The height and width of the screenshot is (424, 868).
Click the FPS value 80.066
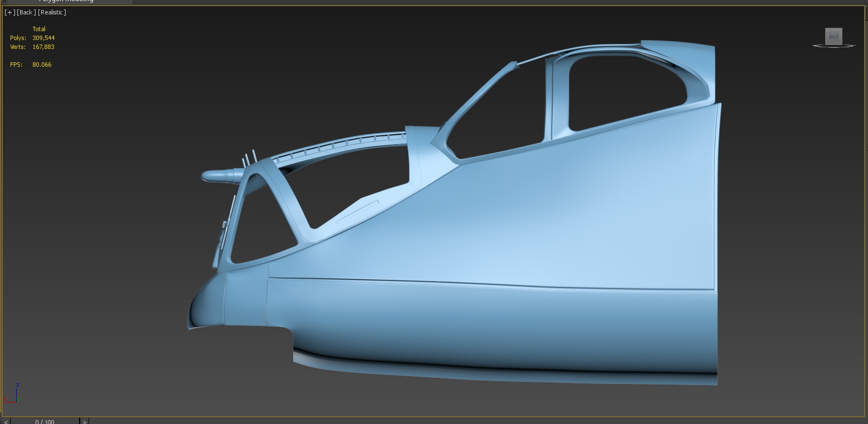42,65
